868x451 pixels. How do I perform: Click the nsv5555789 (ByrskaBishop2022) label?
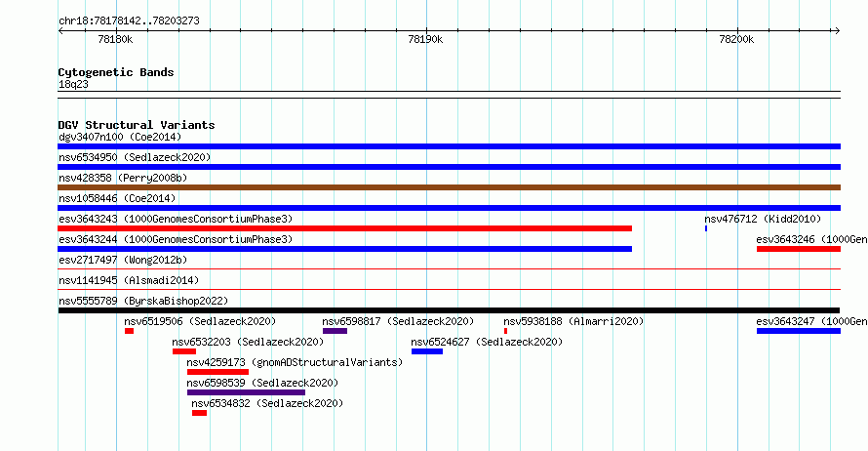point(143,301)
